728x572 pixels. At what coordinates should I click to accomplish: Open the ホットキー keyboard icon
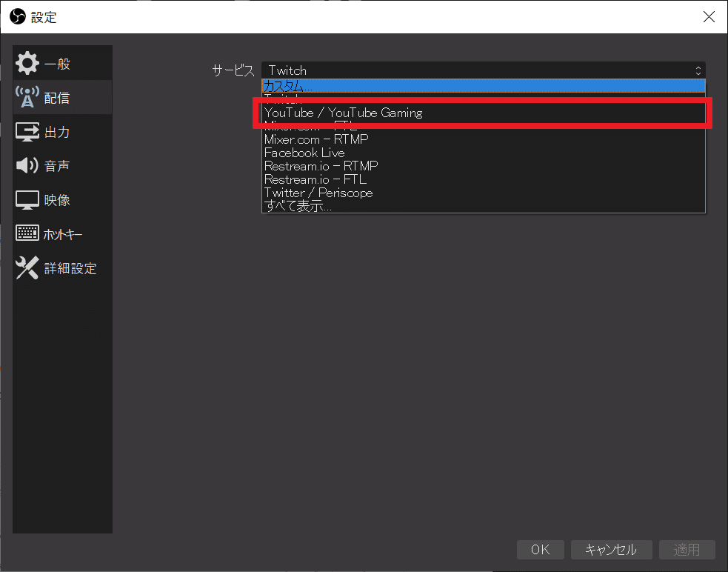tap(27, 233)
